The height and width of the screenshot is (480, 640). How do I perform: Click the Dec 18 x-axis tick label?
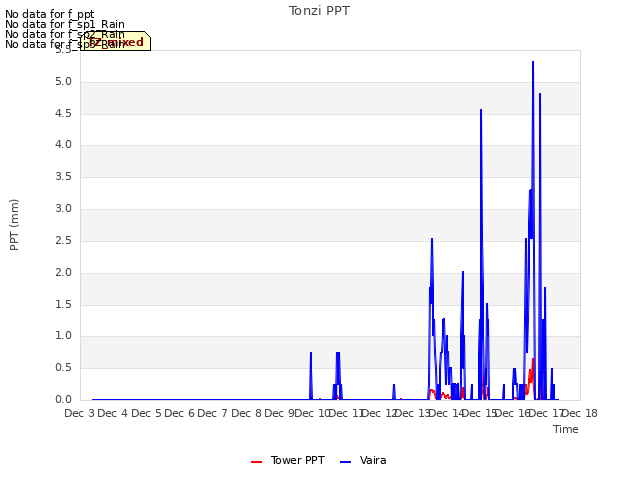(580, 413)
